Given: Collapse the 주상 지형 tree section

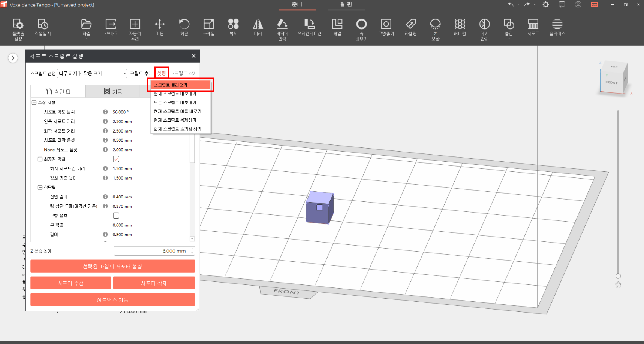Looking at the screenshot, I should pos(34,103).
